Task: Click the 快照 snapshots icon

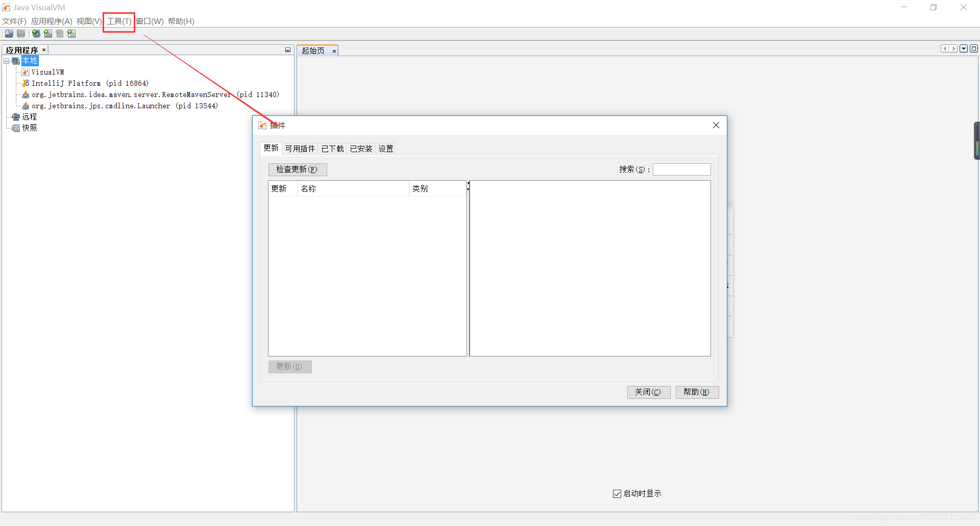Action: pyautogui.click(x=16, y=128)
